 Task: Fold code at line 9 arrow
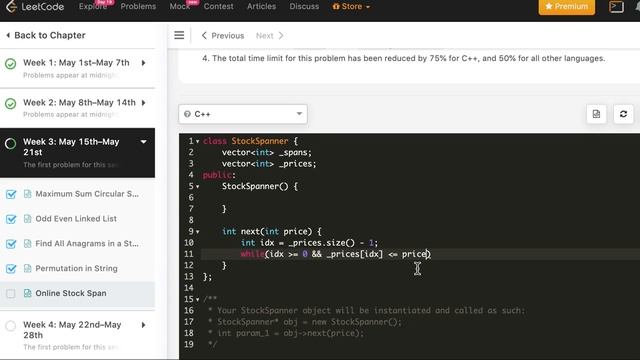pyautogui.click(x=198, y=232)
